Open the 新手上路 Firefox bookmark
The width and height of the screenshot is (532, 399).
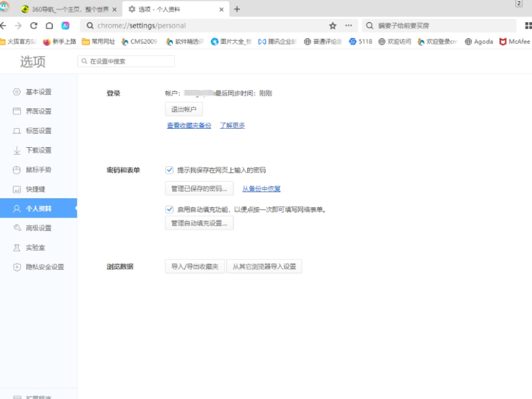(60, 42)
